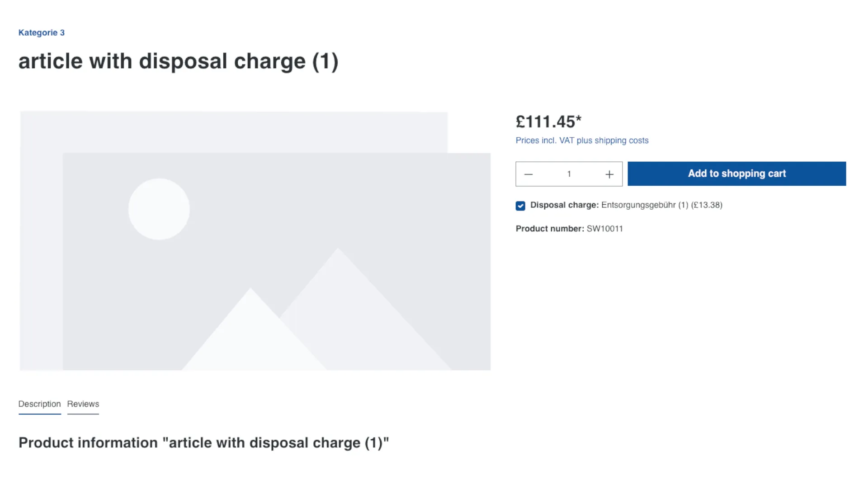The width and height of the screenshot is (868, 488).
Task: Decrease quantity with the minus icon
Action: click(x=528, y=174)
